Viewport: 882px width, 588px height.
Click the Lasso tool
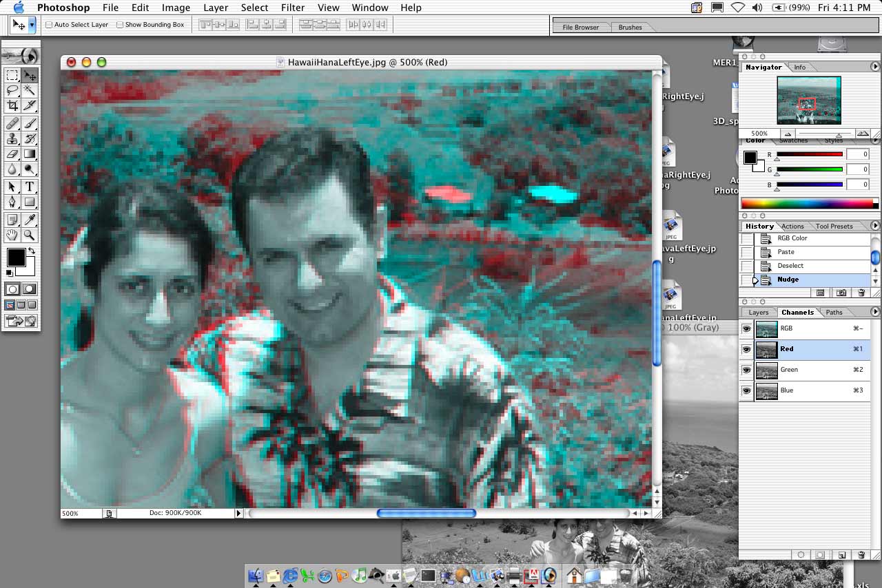(12, 91)
